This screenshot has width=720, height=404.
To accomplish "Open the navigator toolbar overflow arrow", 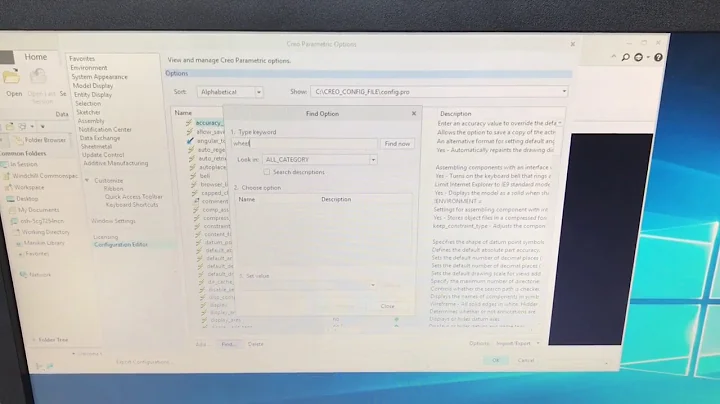I will coord(42,126).
